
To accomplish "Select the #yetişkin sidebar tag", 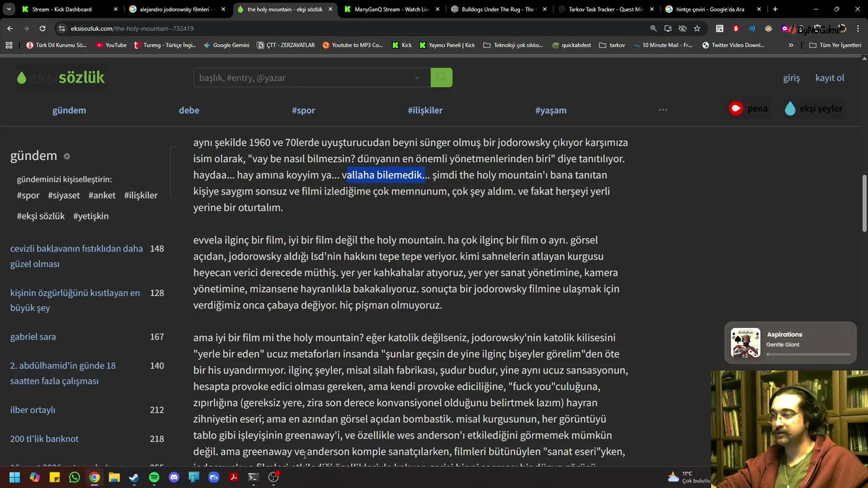I will pyautogui.click(x=91, y=216).
